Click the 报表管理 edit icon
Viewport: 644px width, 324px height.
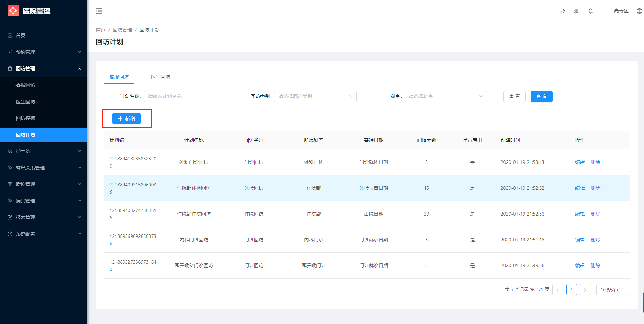pyautogui.click(x=10, y=217)
